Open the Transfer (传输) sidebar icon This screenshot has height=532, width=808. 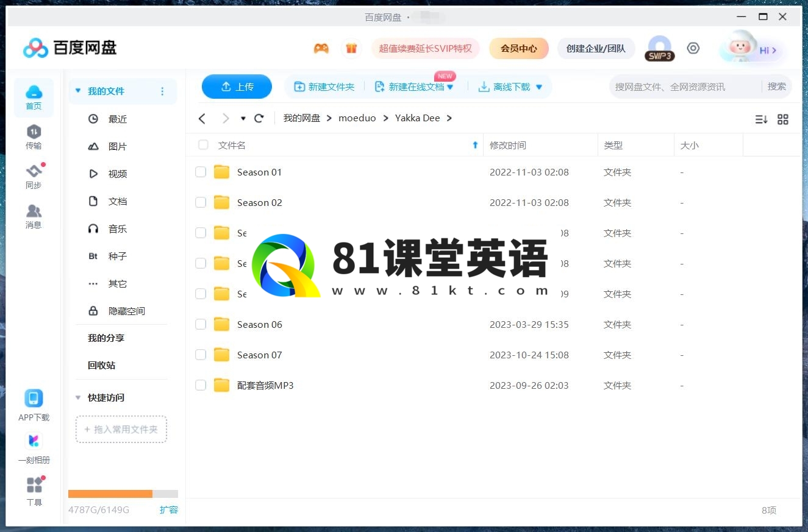(x=34, y=137)
